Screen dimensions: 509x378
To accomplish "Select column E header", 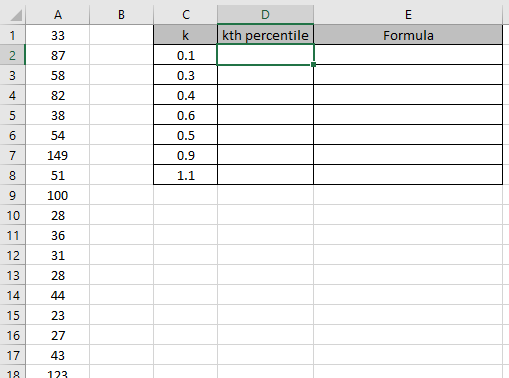I will [408, 15].
